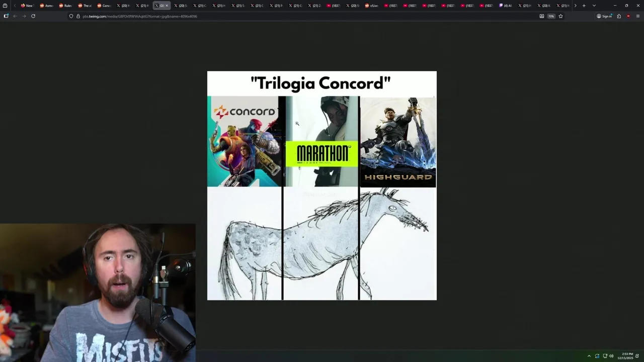This screenshot has width=644, height=362.
Task: Click the 'Trilogia Concord' meme image
Action: [x=322, y=186]
